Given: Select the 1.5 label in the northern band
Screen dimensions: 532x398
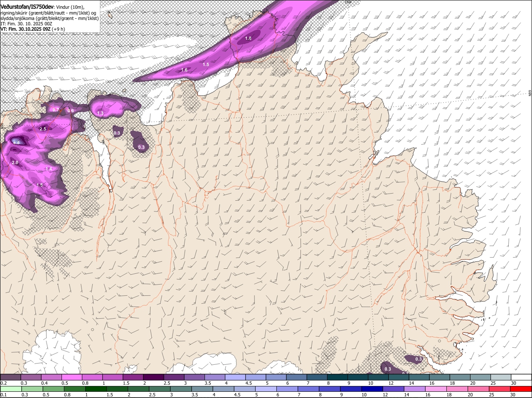Looking at the screenshot, I should [206, 64].
